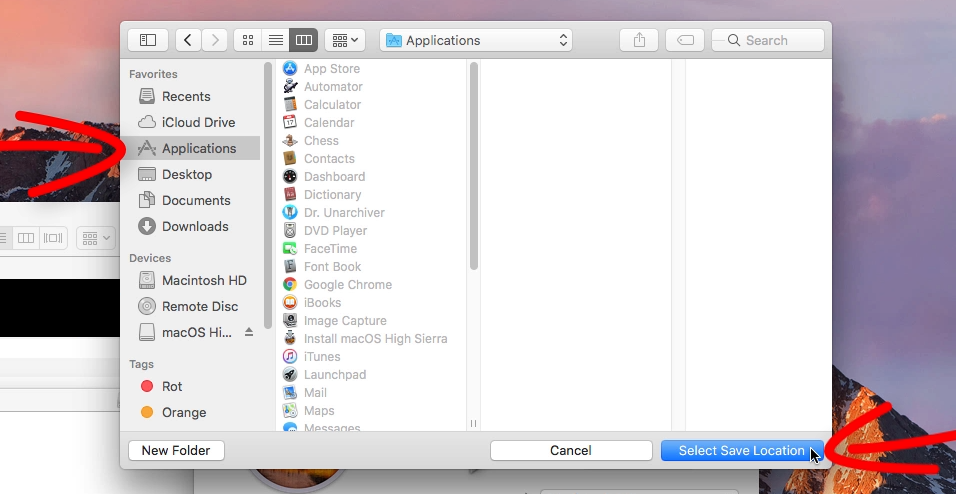Click the FaceTime icon
The height and width of the screenshot is (494, 956).
[x=290, y=248]
